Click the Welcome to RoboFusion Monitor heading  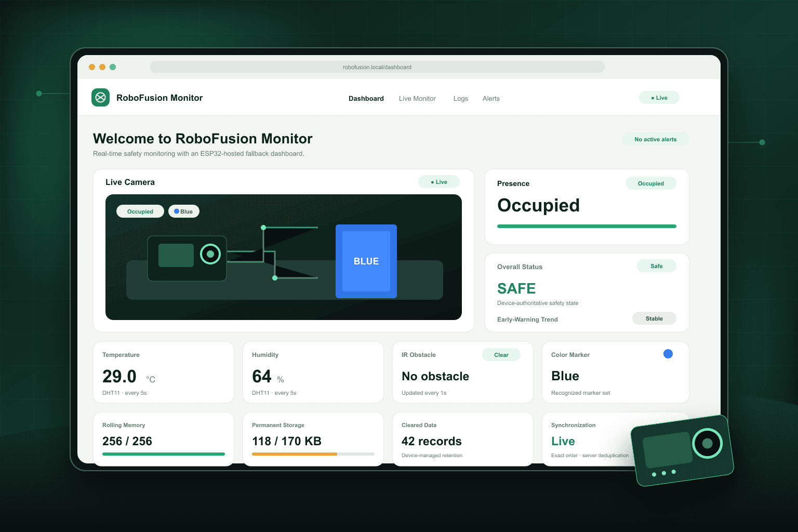point(203,139)
